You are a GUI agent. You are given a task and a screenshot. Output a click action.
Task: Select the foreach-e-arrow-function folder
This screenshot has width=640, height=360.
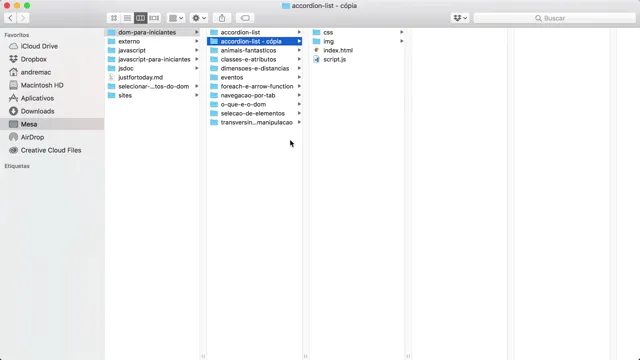coord(255,86)
